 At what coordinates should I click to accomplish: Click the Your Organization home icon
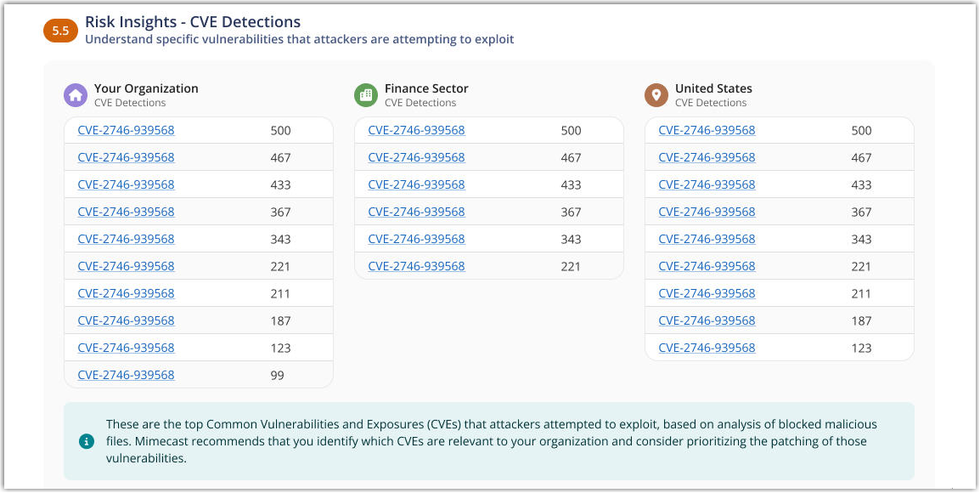76,95
